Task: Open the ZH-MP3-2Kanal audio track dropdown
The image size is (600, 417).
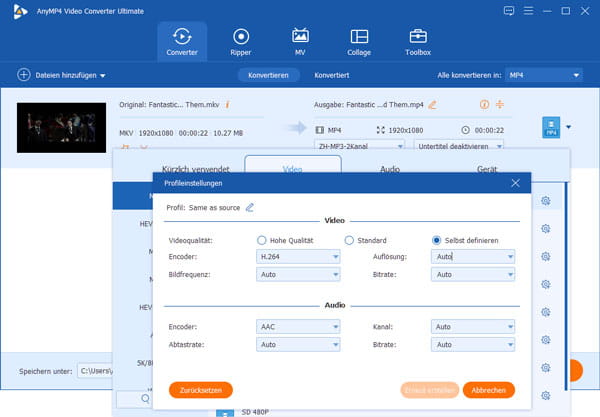Action: click(x=359, y=145)
